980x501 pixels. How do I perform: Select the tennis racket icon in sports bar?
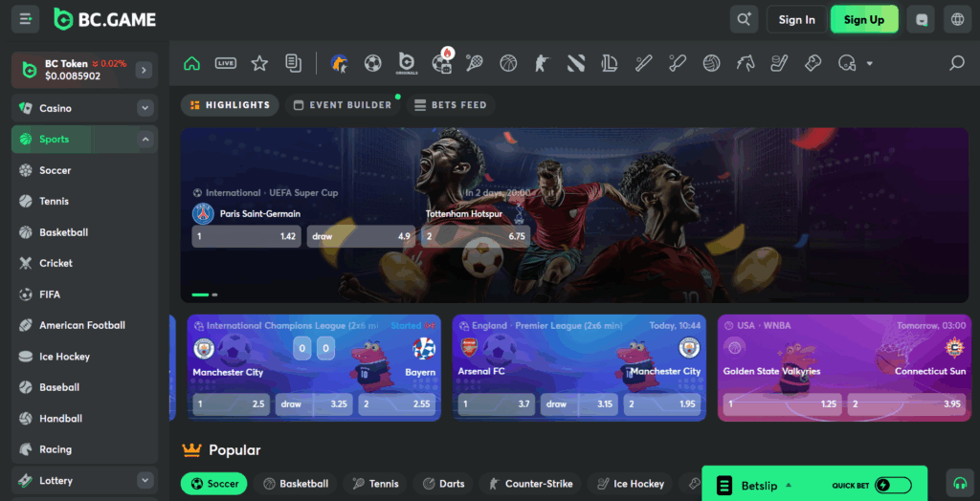tap(475, 63)
